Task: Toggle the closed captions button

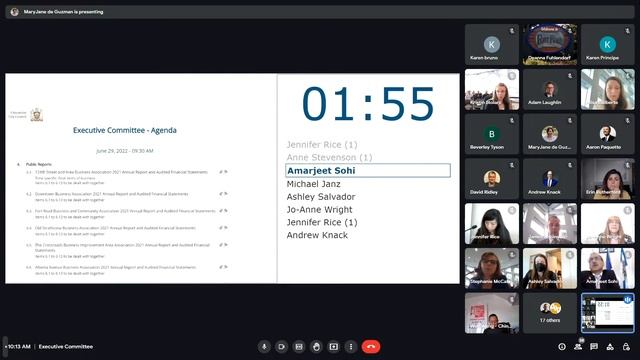Action: [x=299, y=347]
